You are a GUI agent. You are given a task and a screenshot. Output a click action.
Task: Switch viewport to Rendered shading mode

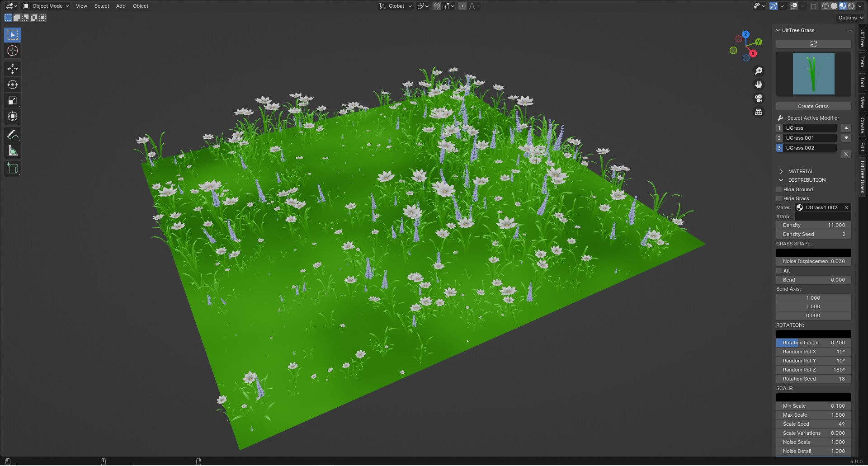[x=851, y=5]
